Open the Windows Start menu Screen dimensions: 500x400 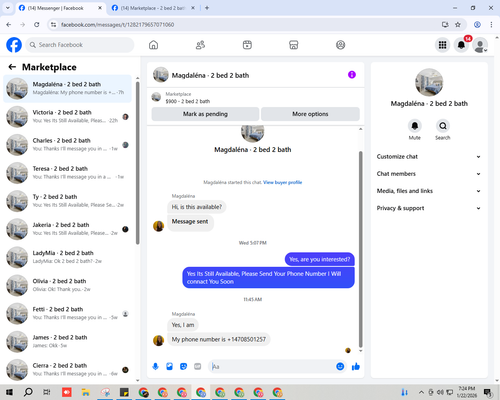pos(9,392)
